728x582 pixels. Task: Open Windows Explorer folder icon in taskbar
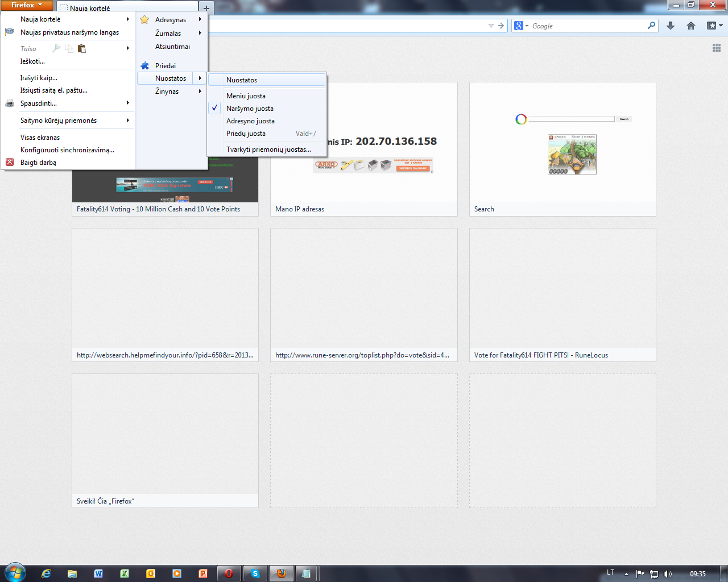pyautogui.click(x=72, y=573)
